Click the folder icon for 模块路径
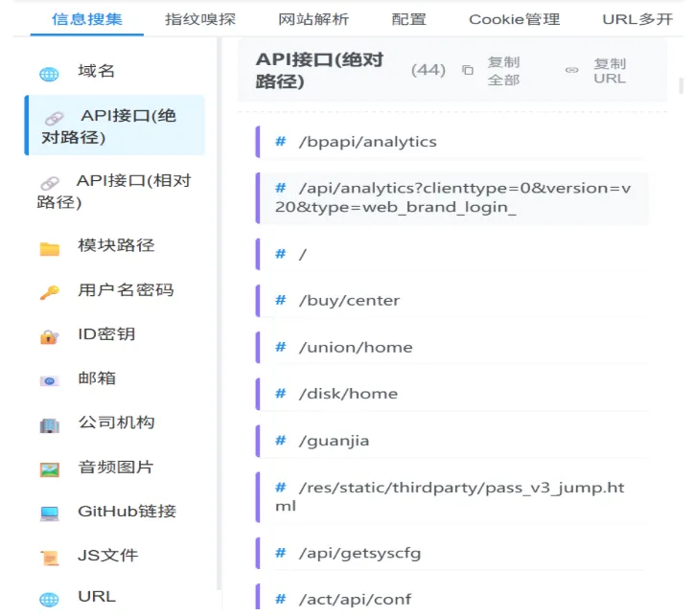The image size is (695, 616). [x=49, y=249]
